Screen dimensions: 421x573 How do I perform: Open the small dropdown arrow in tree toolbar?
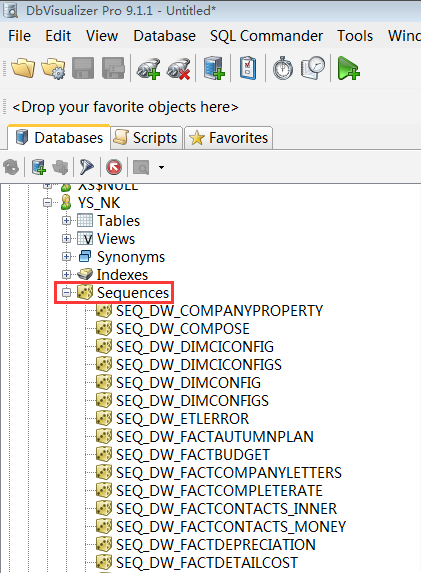click(161, 168)
